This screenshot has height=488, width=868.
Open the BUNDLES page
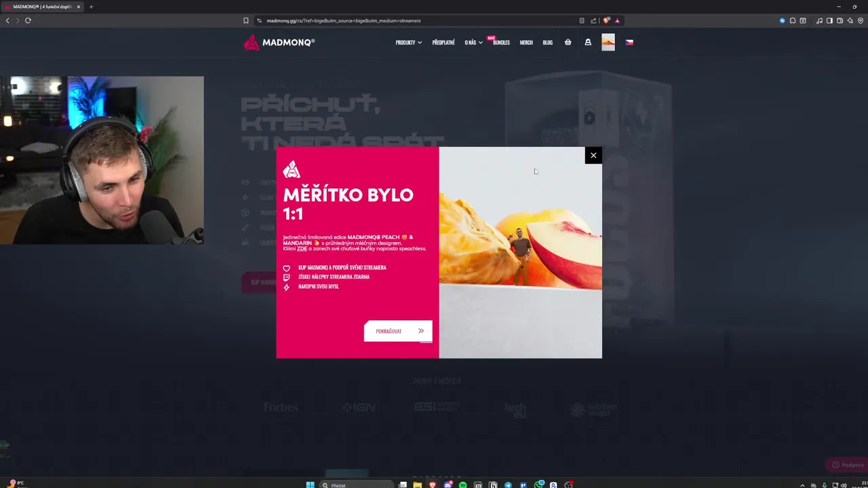[x=501, y=43]
